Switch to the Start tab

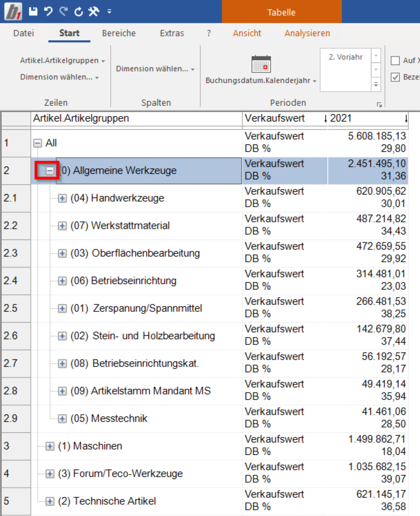pos(69,33)
